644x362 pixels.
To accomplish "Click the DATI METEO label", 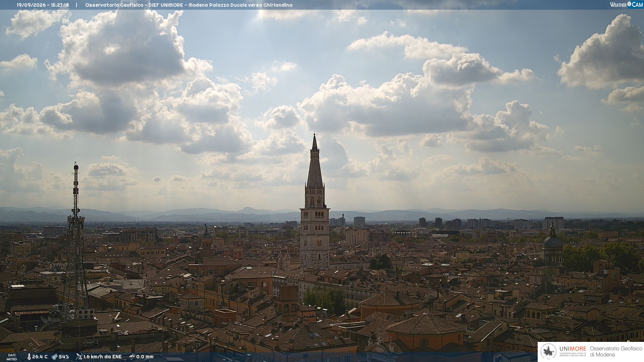I will tap(12, 357).
